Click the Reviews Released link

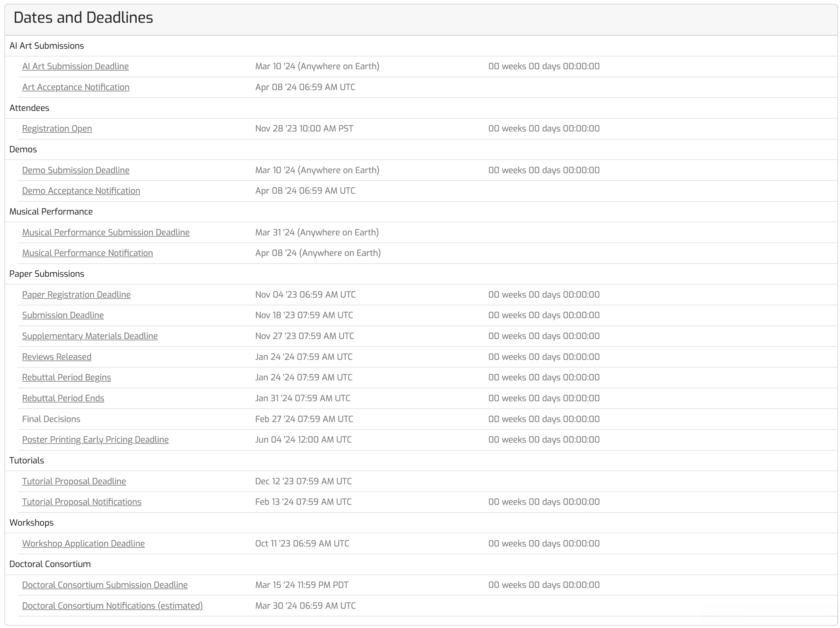[56, 357]
